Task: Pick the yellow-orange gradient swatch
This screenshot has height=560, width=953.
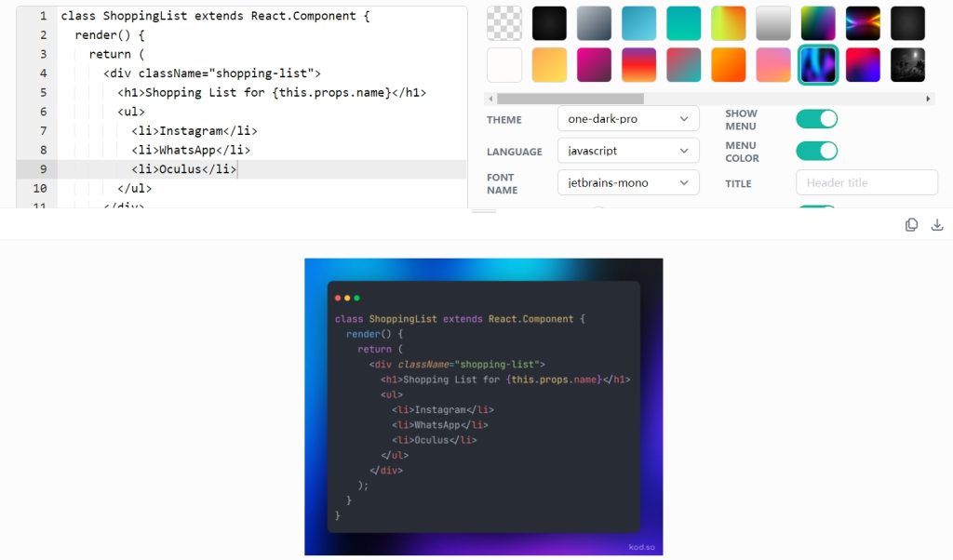Action: 549,64
